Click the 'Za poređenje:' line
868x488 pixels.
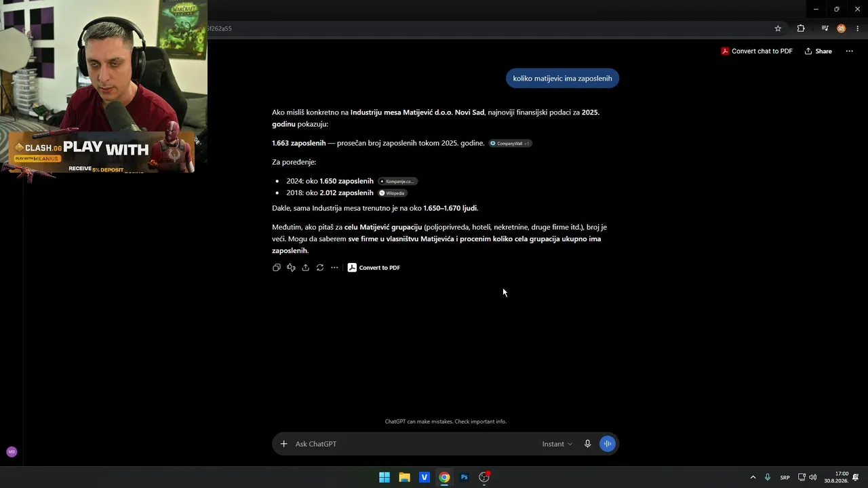(294, 162)
